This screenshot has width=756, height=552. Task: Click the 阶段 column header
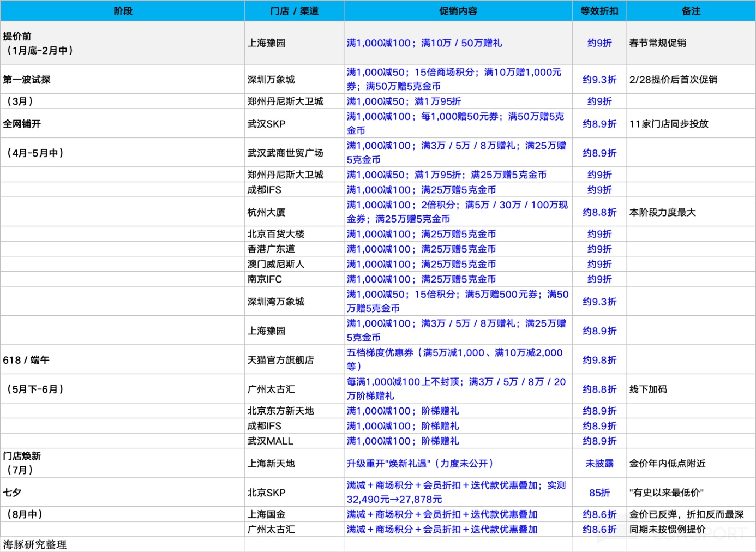(123, 11)
